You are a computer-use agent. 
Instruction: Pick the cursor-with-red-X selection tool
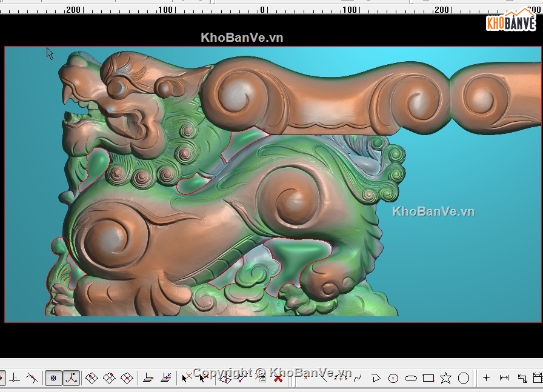tap(204, 377)
